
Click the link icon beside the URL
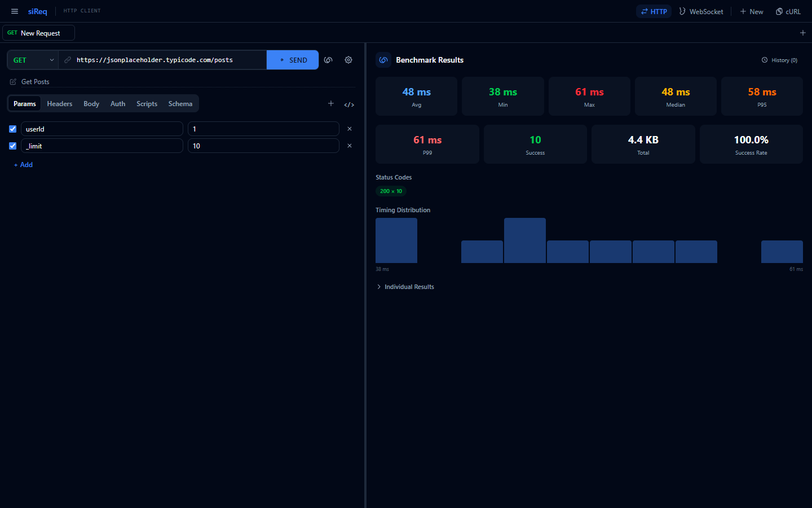[x=68, y=60]
